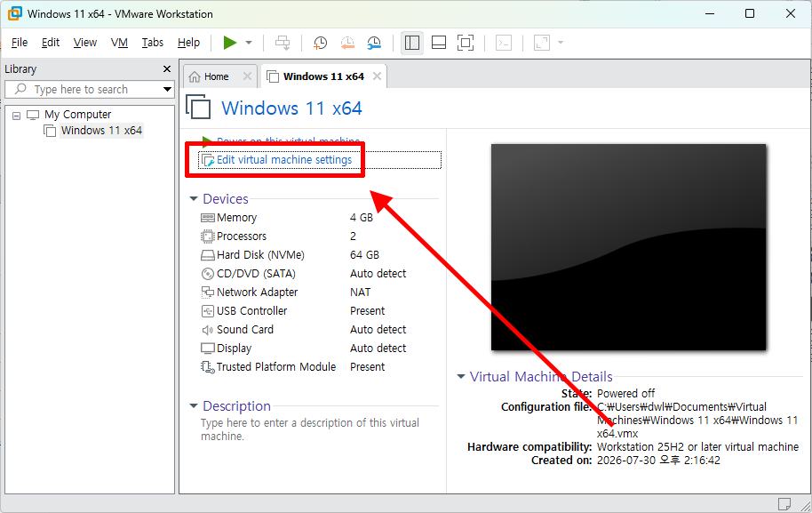Screen dimensions: 812x513
Task: Open the console view toolbar icon
Action: coord(504,43)
